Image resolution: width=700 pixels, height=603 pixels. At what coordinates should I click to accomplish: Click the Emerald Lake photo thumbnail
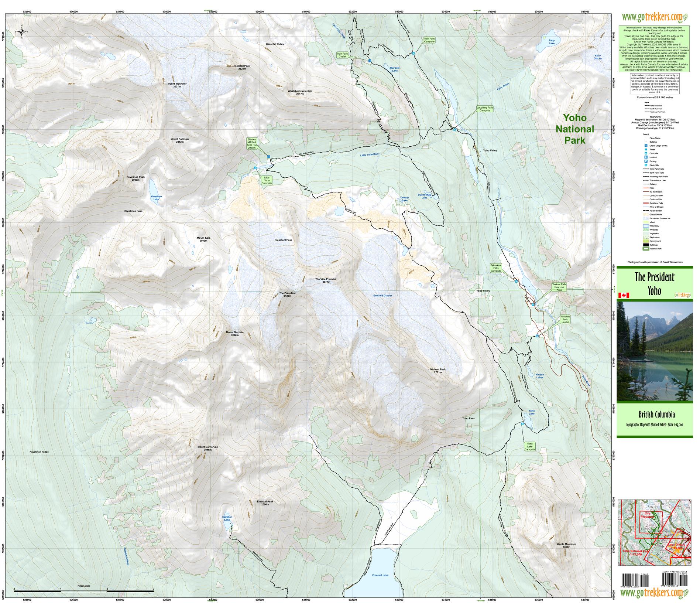(x=655, y=352)
